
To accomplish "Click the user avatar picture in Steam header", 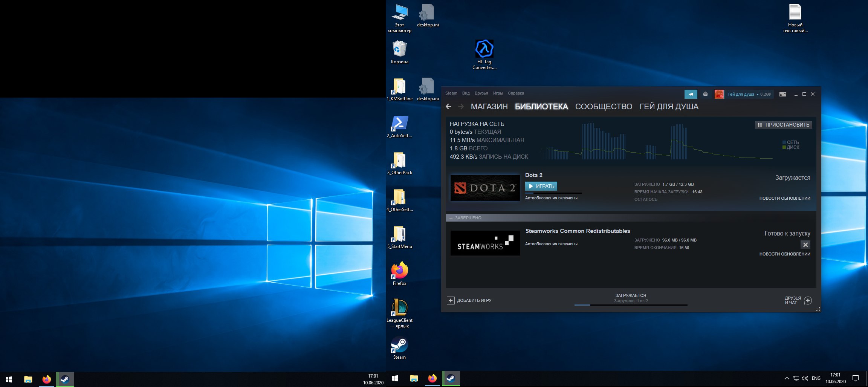I will pyautogui.click(x=719, y=94).
